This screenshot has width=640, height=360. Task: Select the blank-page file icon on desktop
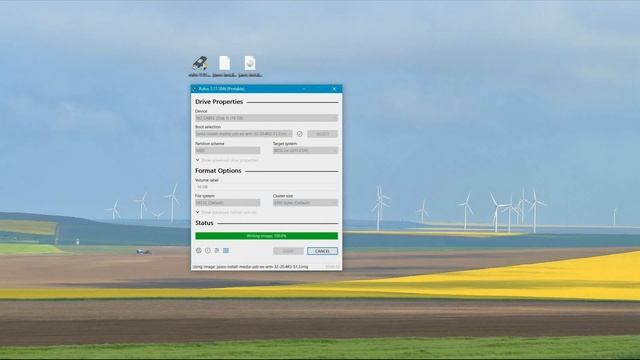(224, 67)
